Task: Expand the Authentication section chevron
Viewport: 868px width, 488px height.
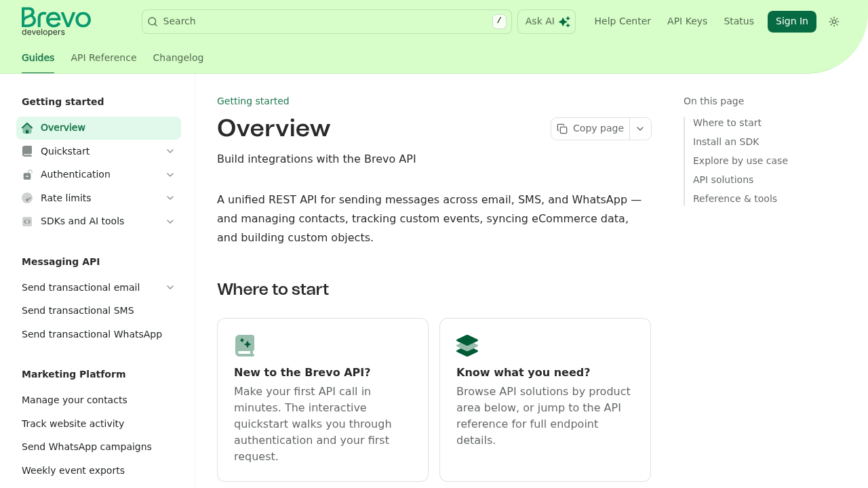Action: (x=170, y=175)
